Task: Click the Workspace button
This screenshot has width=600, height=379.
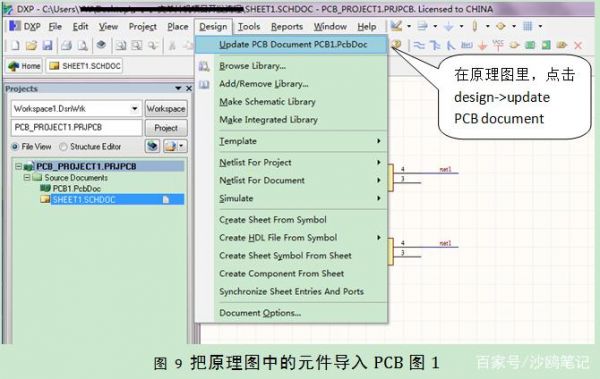Action: click(166, 109)
